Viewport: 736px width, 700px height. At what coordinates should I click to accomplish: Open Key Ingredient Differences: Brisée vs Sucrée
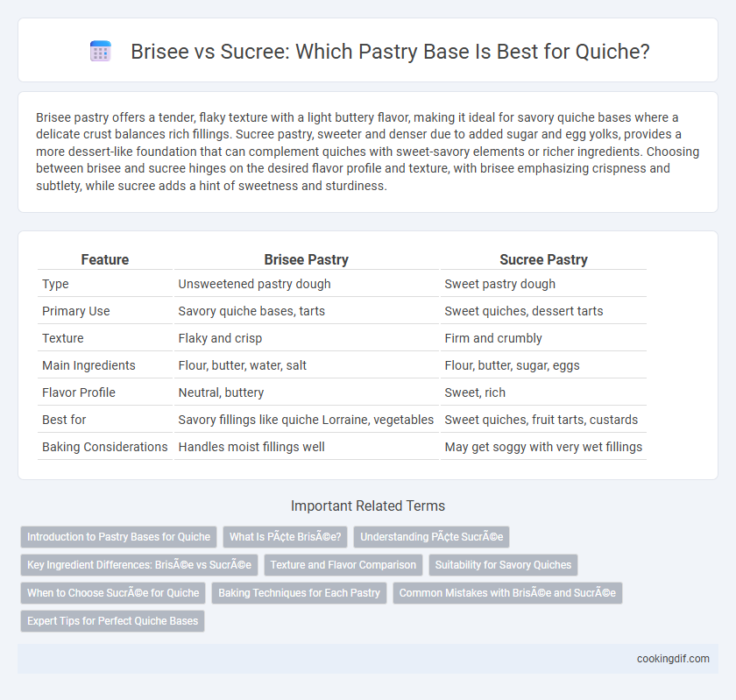point(139,565)
